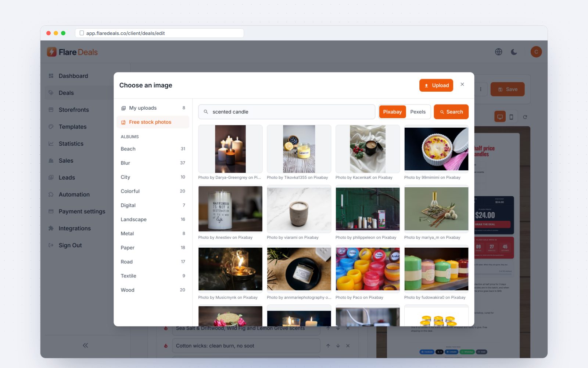Choose the Darya-Greengrey candles photo

coord(230,149)
